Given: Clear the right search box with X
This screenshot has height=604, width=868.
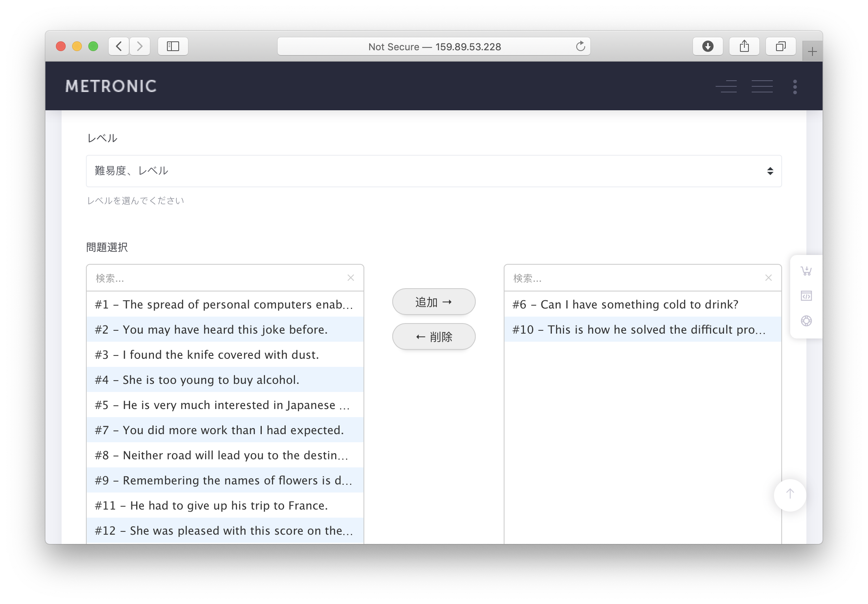Looking at the screenshot, I should (768, 278).
